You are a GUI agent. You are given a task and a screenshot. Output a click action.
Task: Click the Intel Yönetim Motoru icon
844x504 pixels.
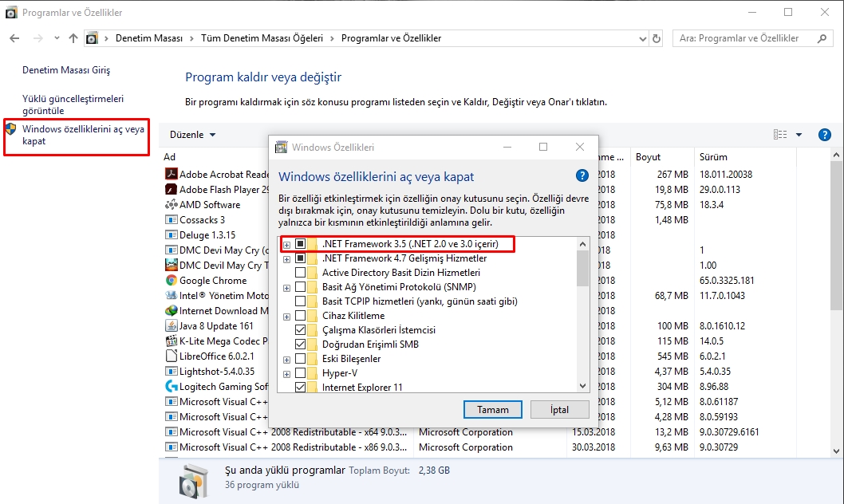172,295
